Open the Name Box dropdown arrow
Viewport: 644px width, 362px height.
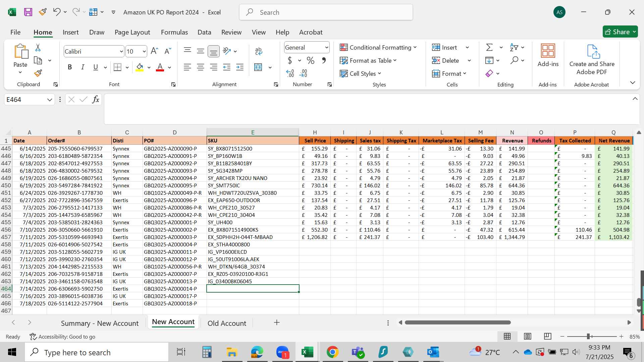[50, 100]
